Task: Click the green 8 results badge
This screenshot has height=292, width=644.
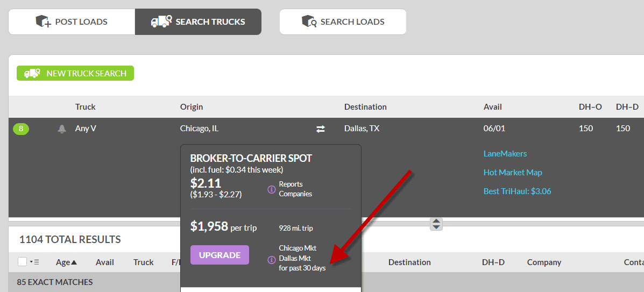Action: pyautogui.click(x=21, y=129)
